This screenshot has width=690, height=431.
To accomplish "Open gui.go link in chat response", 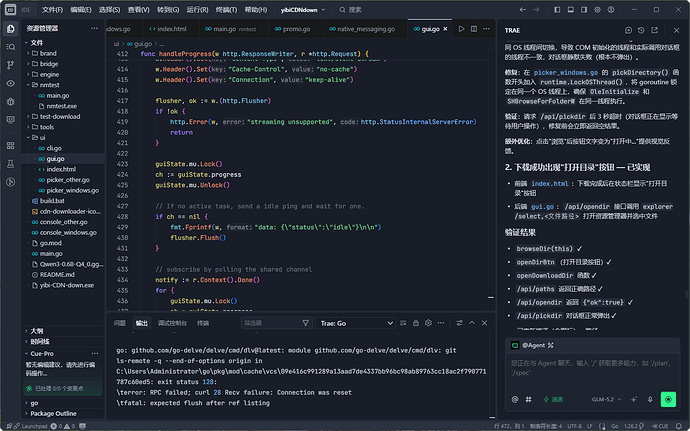I will (542, 206).
